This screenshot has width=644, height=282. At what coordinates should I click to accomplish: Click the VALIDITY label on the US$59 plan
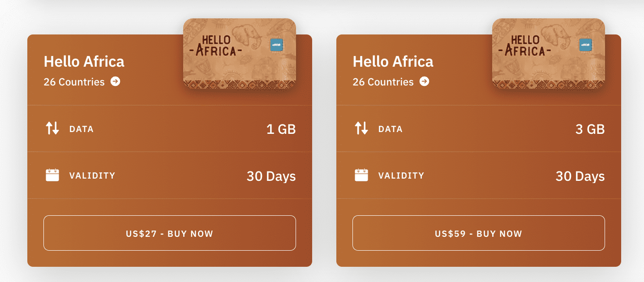click(x=401, y=175)
